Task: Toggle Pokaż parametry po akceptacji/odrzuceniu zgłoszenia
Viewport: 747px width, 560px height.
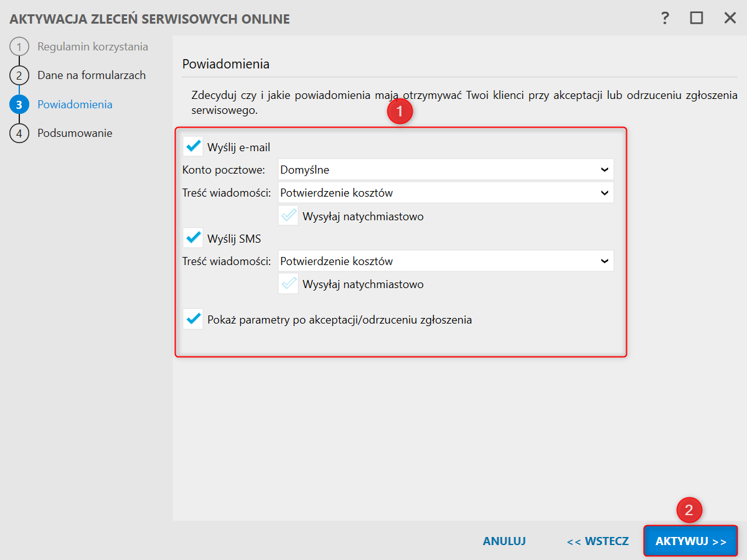Action: point(193,319)
